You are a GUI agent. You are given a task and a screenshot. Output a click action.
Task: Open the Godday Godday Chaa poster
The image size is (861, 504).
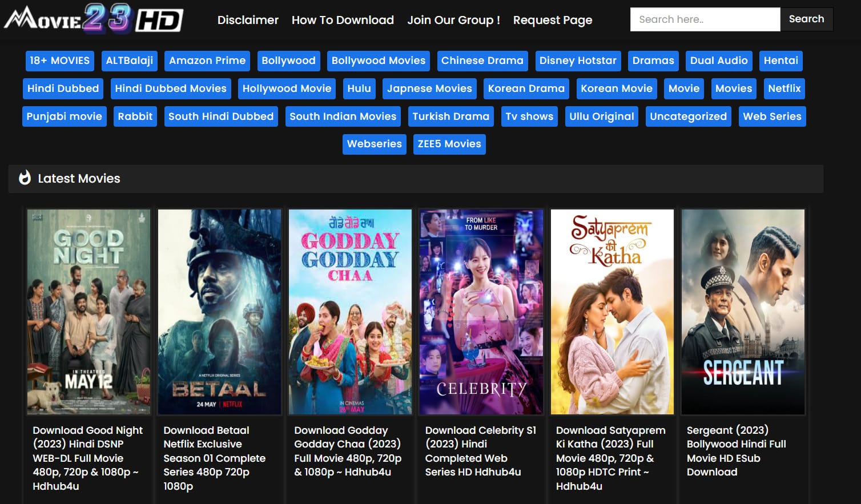coord(351,312)
